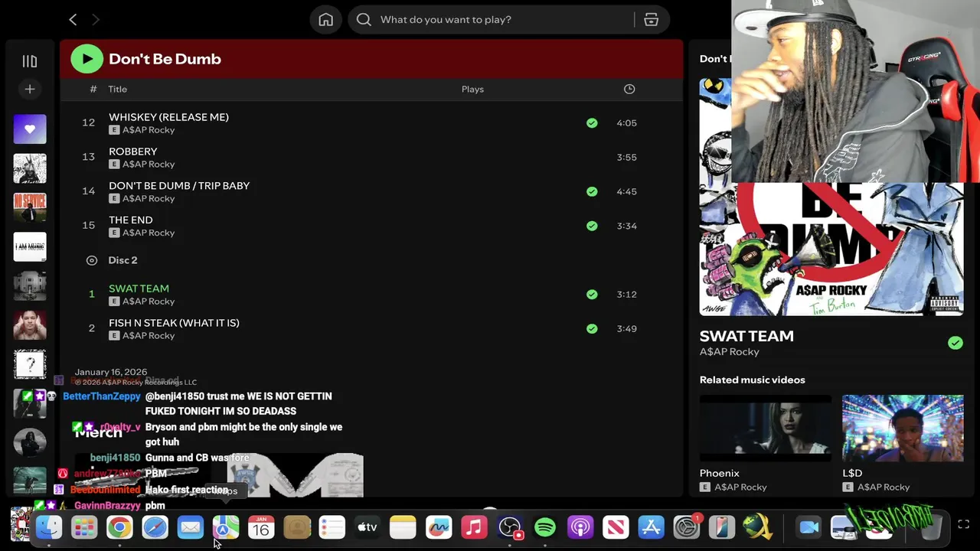Screen dimensions: 980x551
Task: Open the I AM MUSIC album thumbnail
Action: click(30, 247)
